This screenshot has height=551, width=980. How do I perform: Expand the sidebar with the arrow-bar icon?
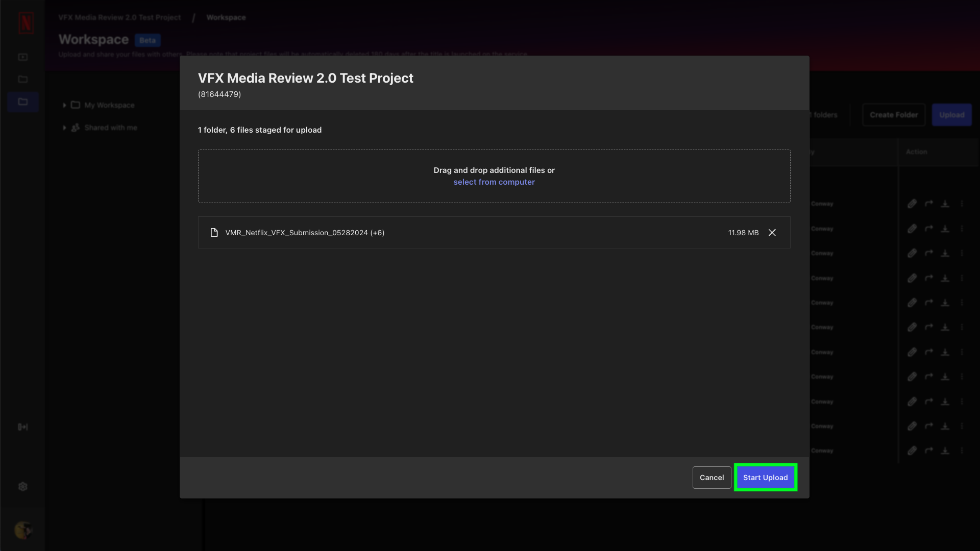(x=23, y=427)
